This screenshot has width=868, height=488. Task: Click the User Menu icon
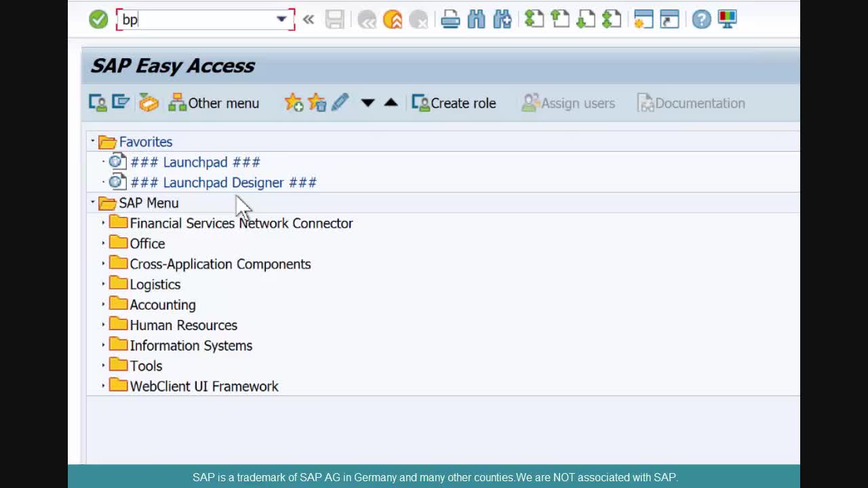click(x=98, y=103)
